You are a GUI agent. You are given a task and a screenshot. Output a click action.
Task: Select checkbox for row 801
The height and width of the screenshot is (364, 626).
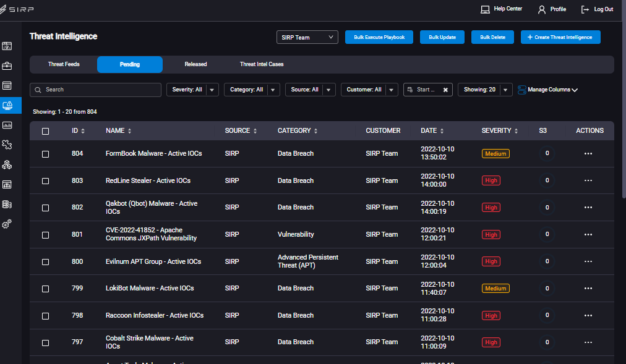pos(46,235)
